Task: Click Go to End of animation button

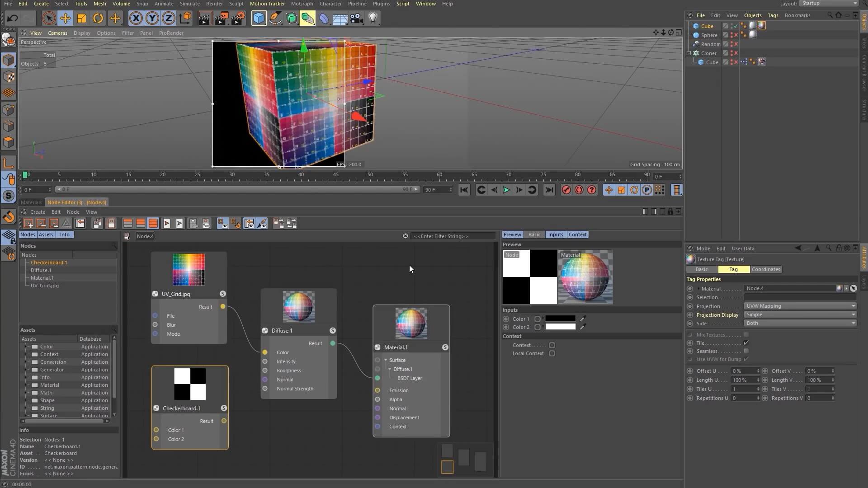Action: tap(549, 190)
